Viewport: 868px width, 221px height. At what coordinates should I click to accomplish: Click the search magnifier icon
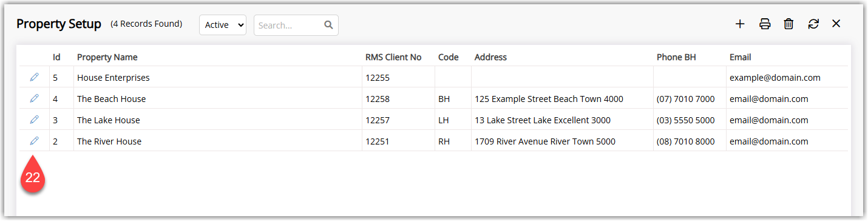[328, 25]
